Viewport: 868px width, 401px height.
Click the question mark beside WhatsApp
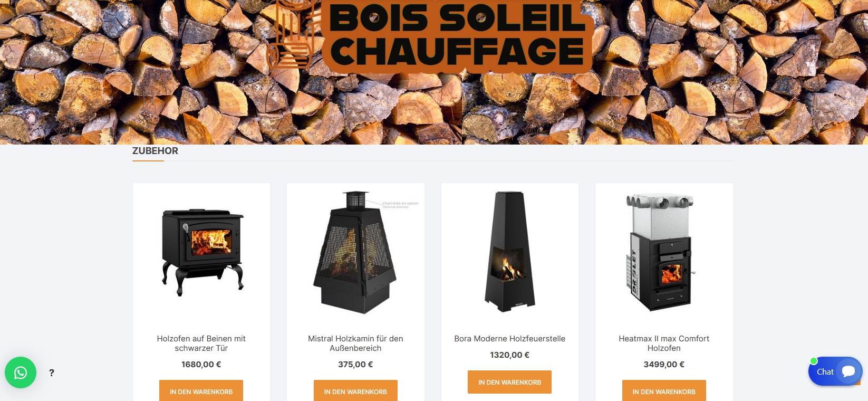tap(52, 373)
